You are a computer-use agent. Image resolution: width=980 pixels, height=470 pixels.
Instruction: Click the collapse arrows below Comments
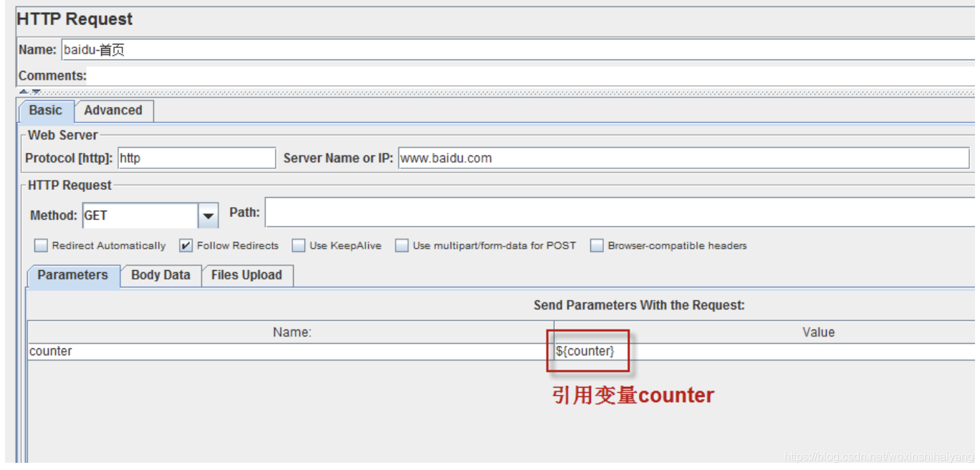point(29,92)
